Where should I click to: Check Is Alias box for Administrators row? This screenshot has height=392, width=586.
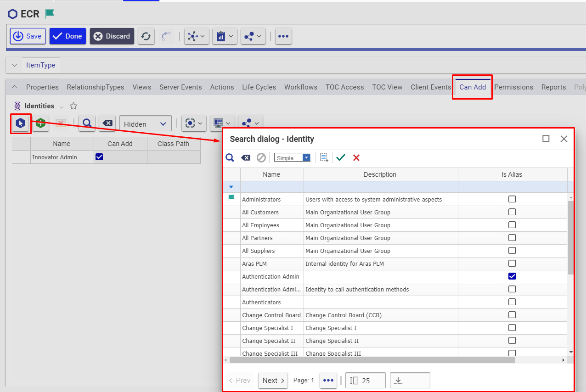[512, 199]
